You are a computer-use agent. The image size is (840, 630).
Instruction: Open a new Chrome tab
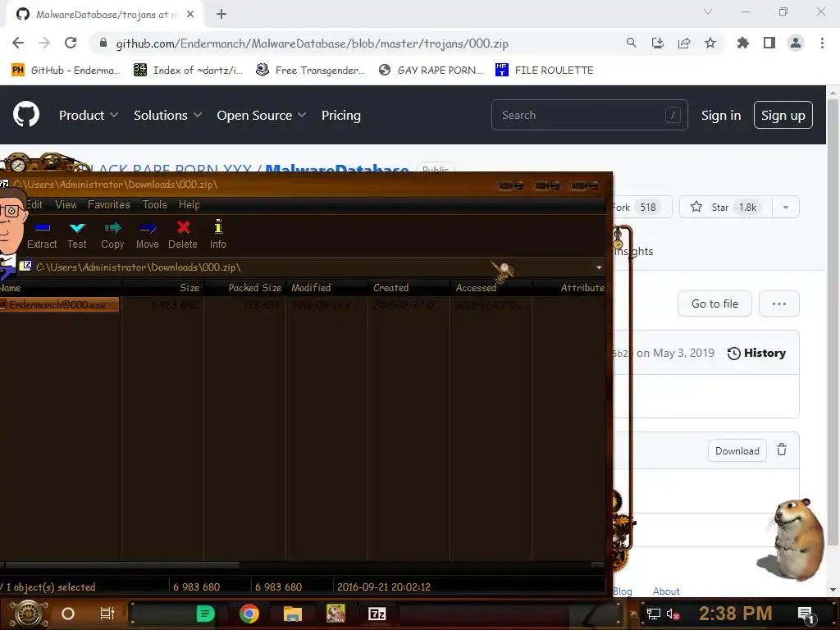tap(221, 15)
